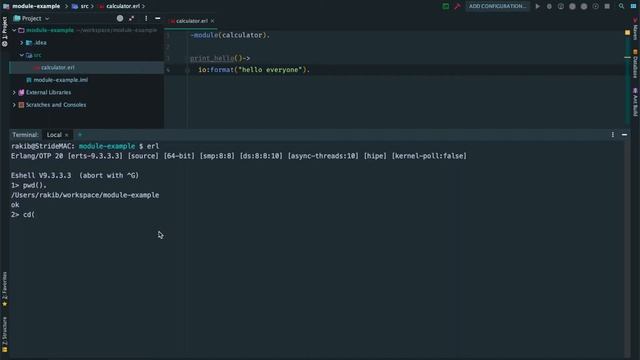Screen dimensions: 640x360
Task: Click the Debug bug icon
Action: 549,6
